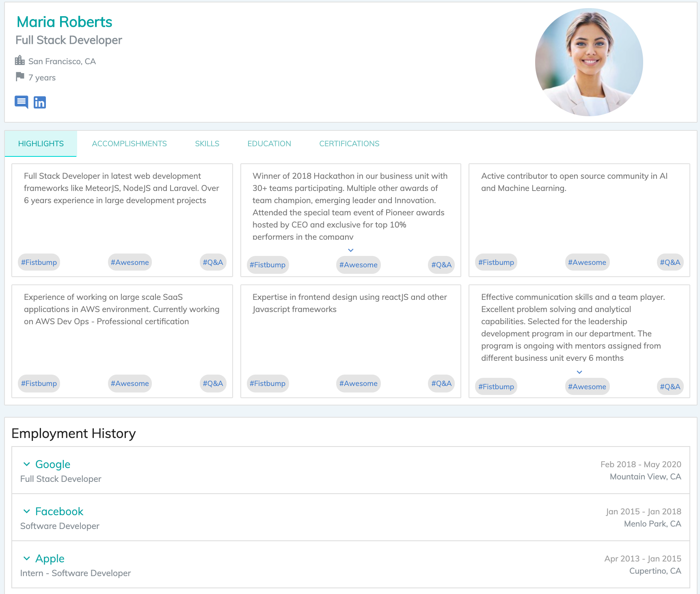Mark open source contributor card Awesome
The width and height of the screenshot is (700, 594).
coord(587,262)
